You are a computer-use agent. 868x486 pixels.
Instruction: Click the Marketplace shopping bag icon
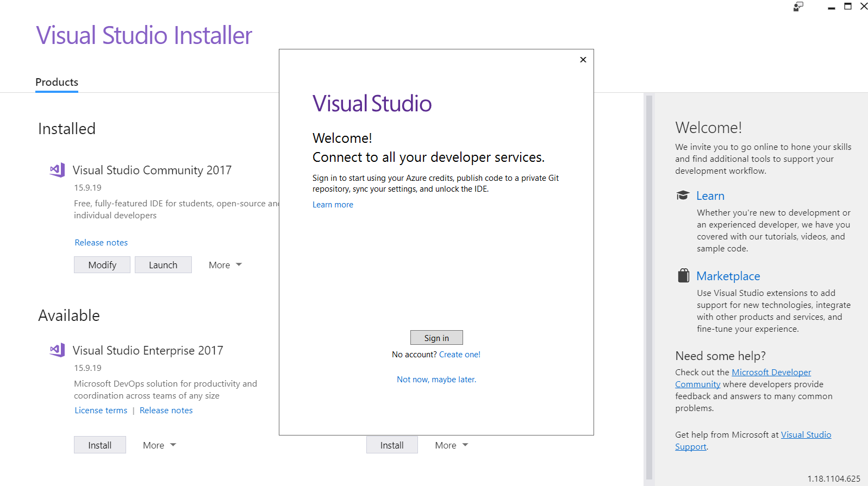(x=683, y=276)
